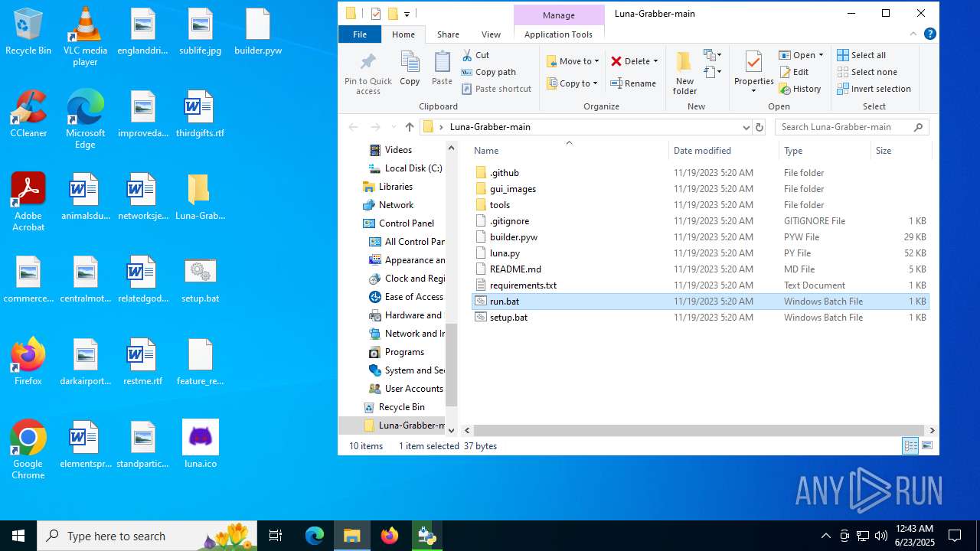This screenshot has width=980, height=551.
Task: Select the CCleaner desktop shortcut
Action: point(28,113)
